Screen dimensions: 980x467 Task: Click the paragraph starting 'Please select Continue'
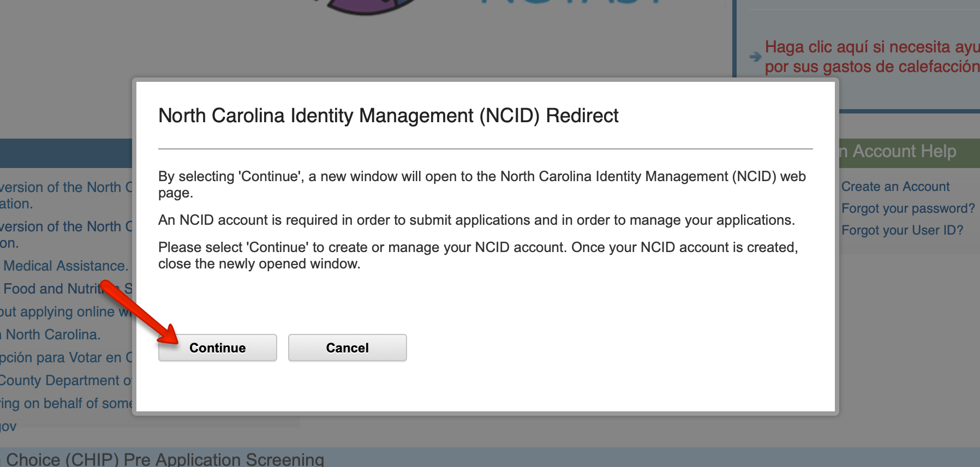click(x=477, y=255)
